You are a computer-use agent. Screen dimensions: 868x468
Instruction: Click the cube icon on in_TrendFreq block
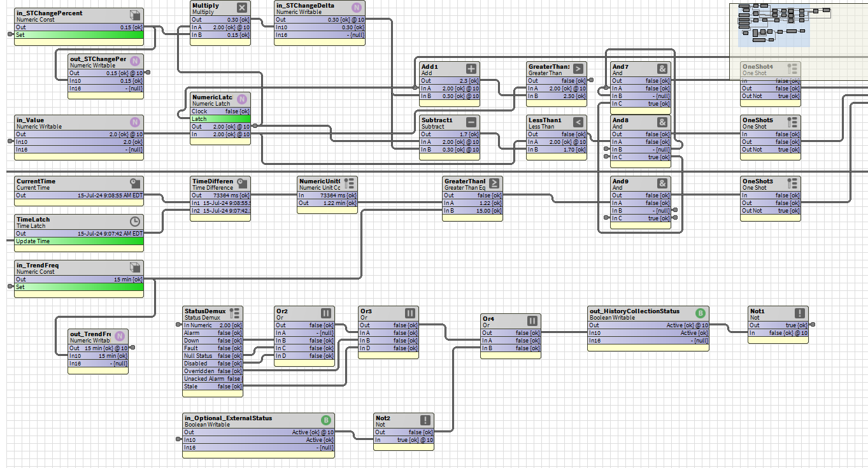pos(134,267)
